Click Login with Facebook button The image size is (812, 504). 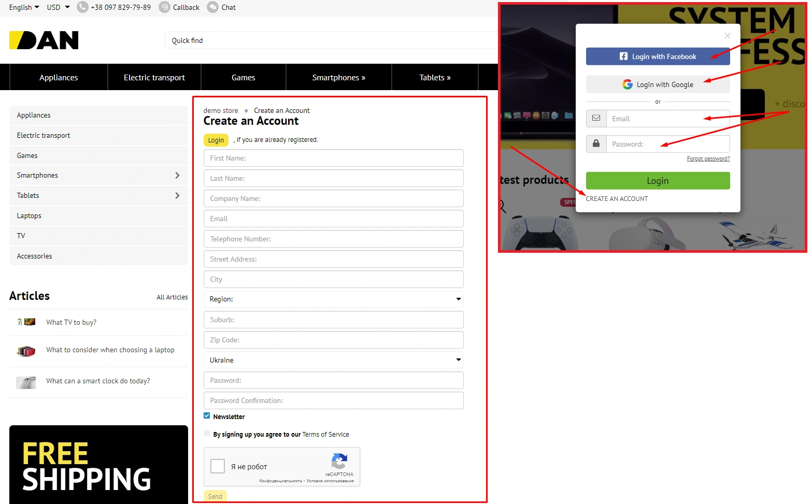[658, 56]
